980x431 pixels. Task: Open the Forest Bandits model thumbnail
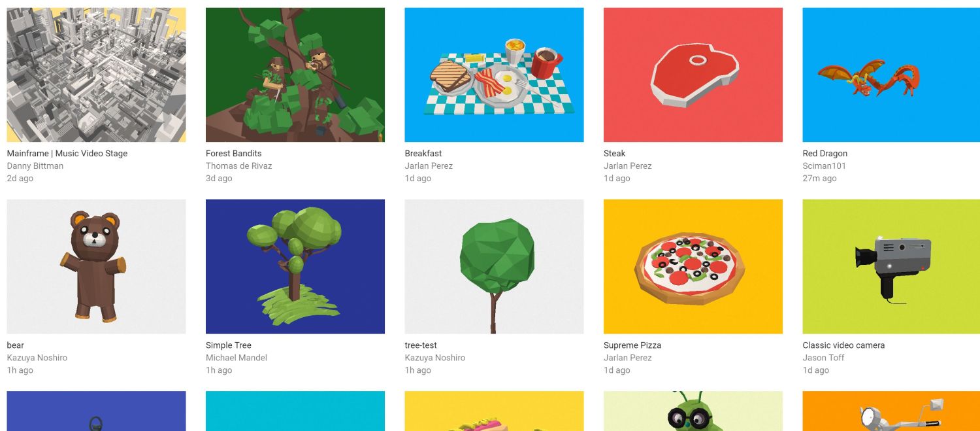pyautogui.click(x=295, y=75)
